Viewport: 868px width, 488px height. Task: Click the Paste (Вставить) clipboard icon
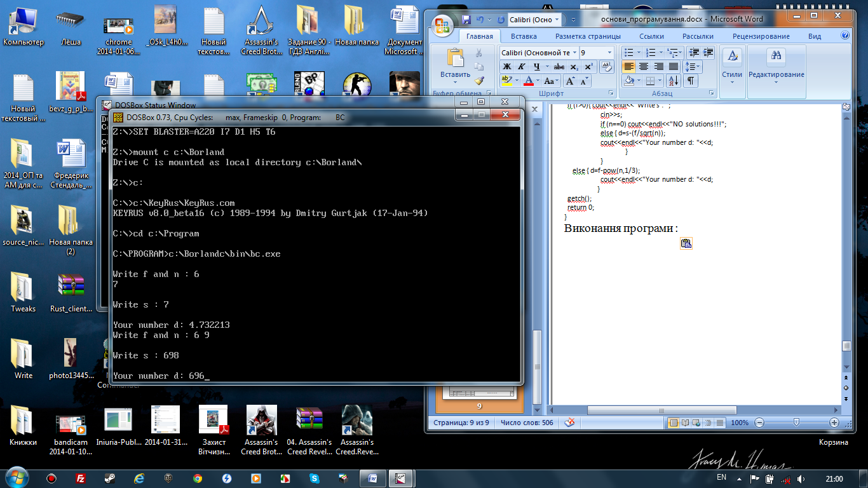pos(456,57)
